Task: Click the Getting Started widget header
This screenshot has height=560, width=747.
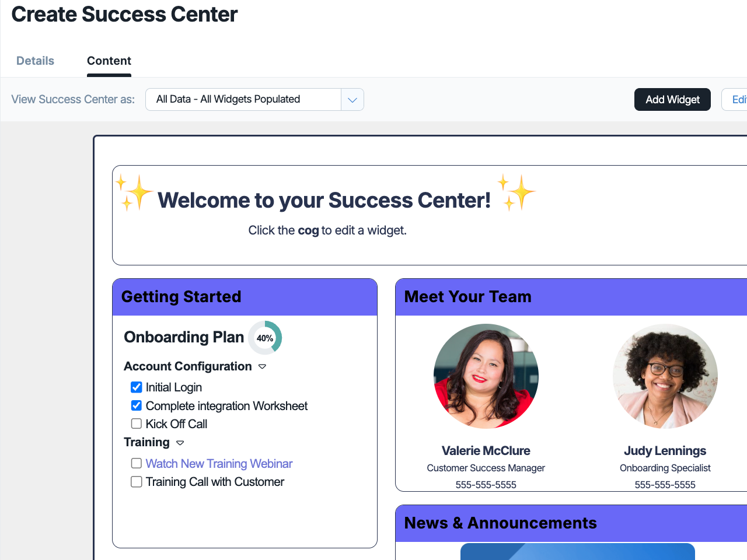Action: [x=245, y=297]
